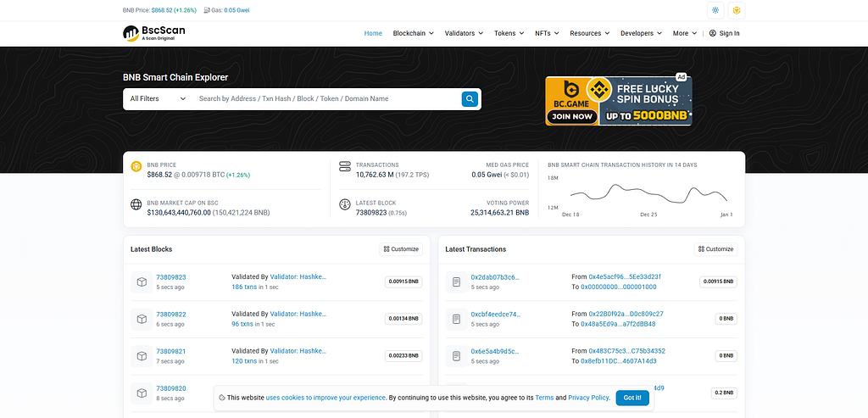868x418 pixels.
Task: Click the BNB coin icon beside BNB Price
Action: [136, 166]
